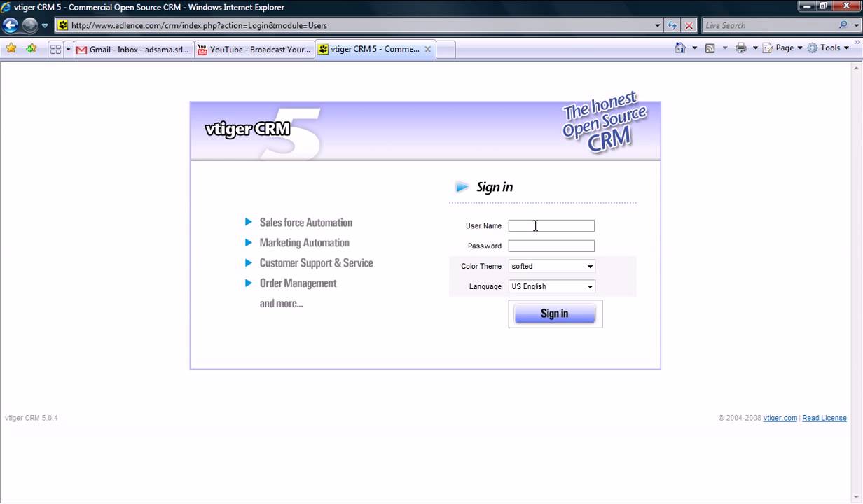Click the Sign in button
The width and height of the screenshot is (863, 504).
tap(555, 314)
